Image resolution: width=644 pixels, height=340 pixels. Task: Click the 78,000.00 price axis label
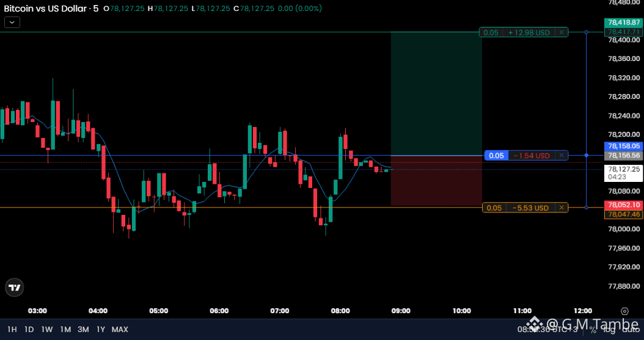[624, 229]
